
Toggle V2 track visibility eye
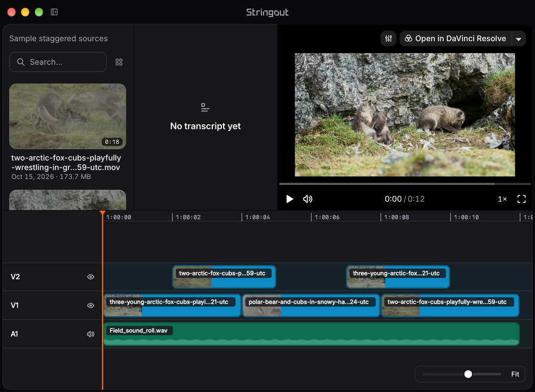tap(91, 277)
